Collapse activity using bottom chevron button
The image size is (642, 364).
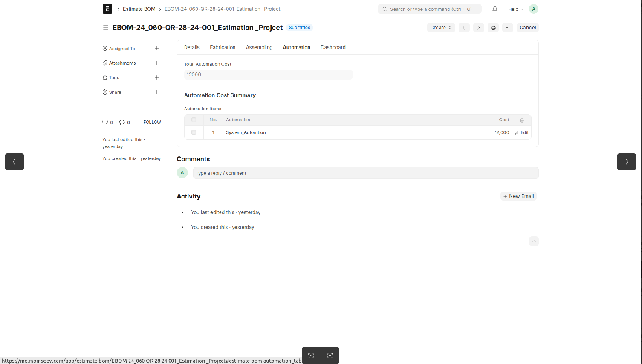coord(534,241)
